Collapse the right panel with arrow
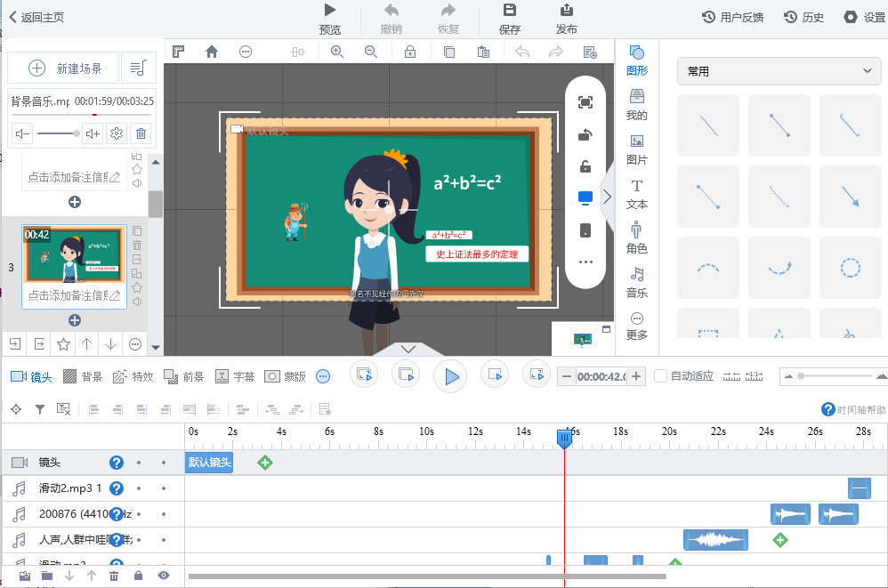 [x=607, y=197]
